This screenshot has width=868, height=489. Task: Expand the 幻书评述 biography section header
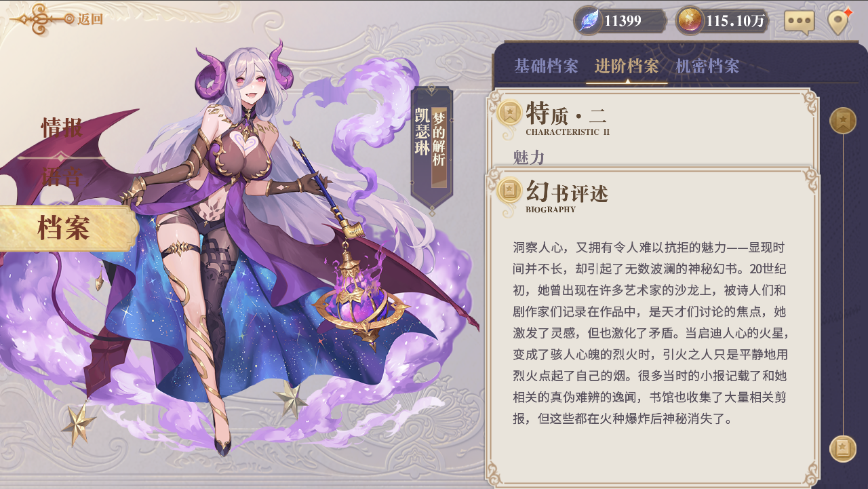point(652,196)
